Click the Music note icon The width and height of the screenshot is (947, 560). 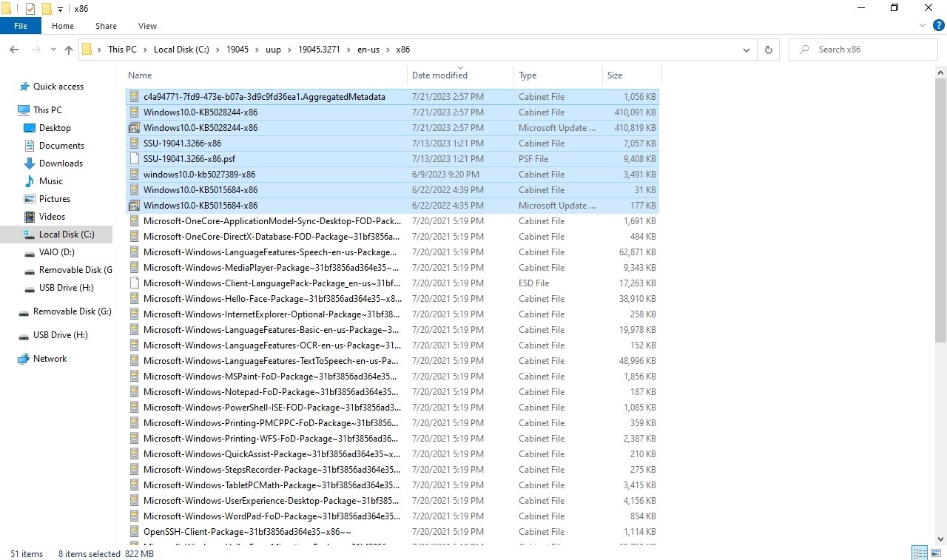[30, 181]
